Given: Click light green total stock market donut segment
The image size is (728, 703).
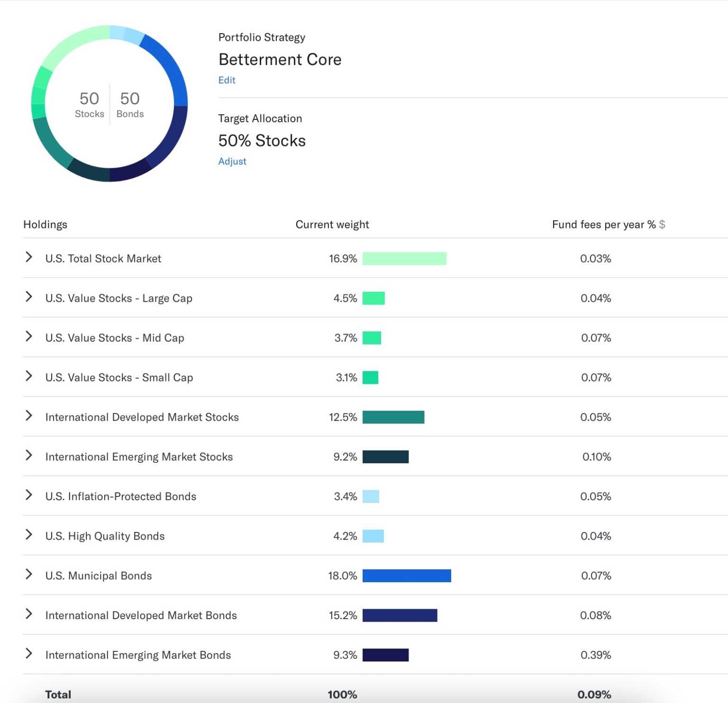Looking at the screenshot, I should 71,43.
